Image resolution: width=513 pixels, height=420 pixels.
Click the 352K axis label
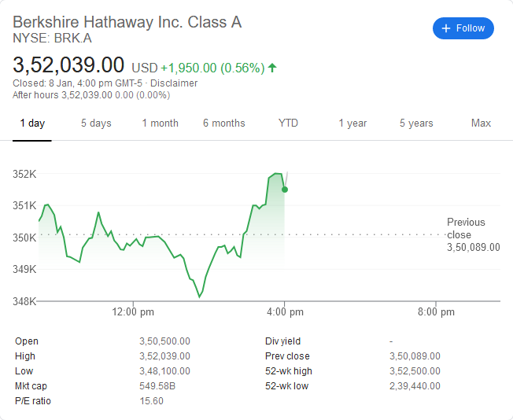point(24,174)
